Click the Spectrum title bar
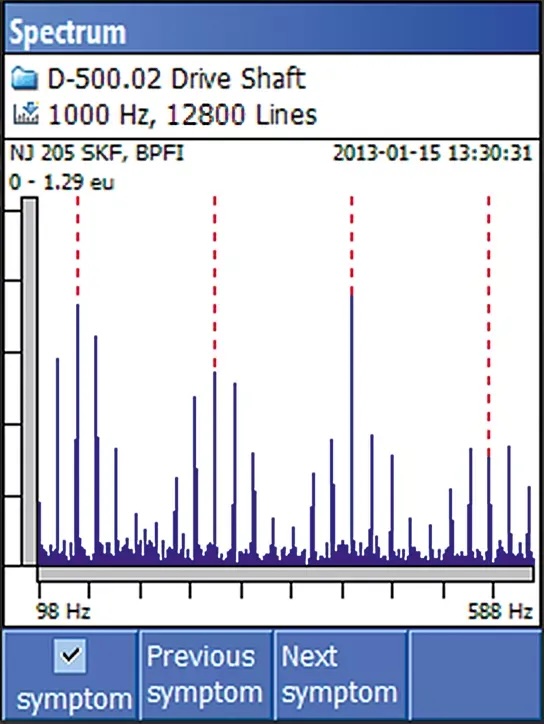Image resolution: width=544 pixels, height=724 pixels. point(272,31)
